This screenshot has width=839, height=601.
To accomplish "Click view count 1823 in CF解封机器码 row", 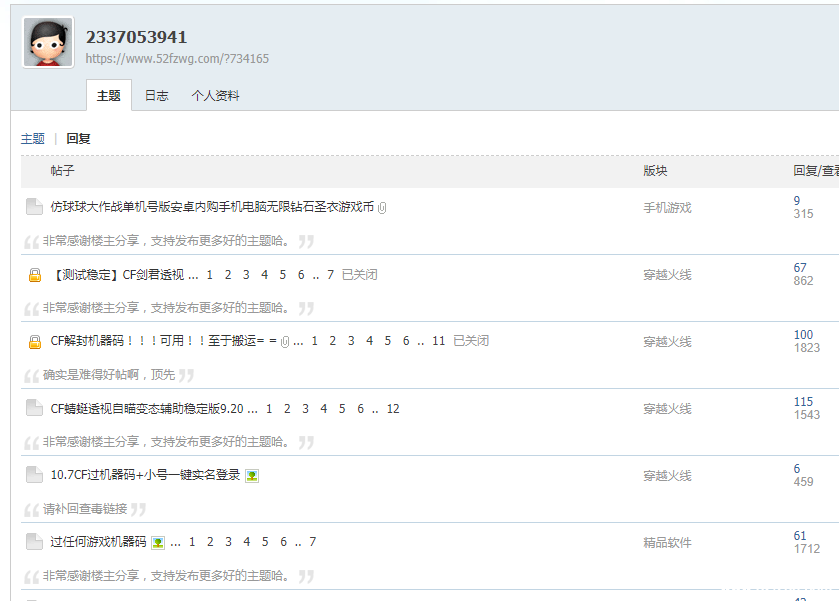I will [x=807, y=348].
